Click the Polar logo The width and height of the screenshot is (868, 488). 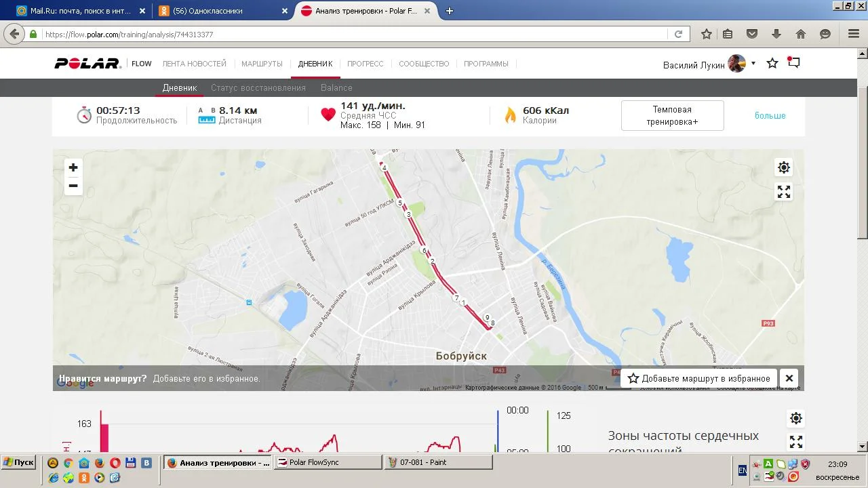87,64
